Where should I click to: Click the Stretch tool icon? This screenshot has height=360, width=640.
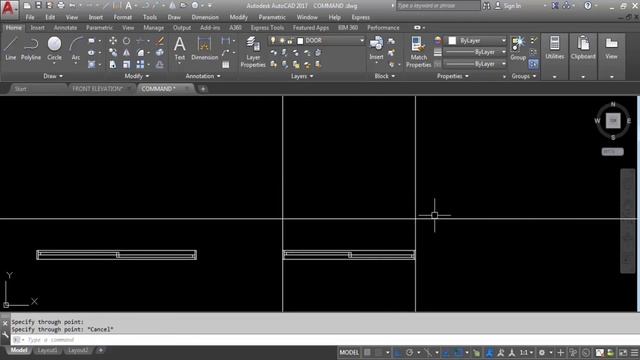(113, 64)
